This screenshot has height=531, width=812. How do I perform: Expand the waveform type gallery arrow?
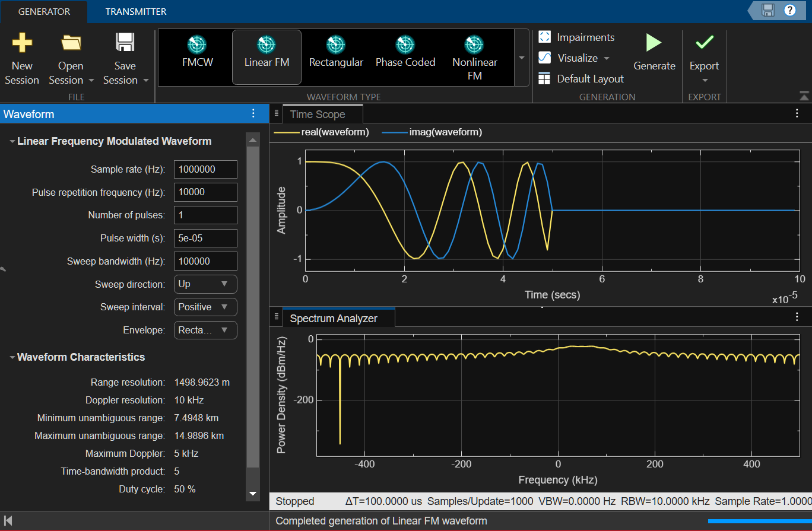521,57
